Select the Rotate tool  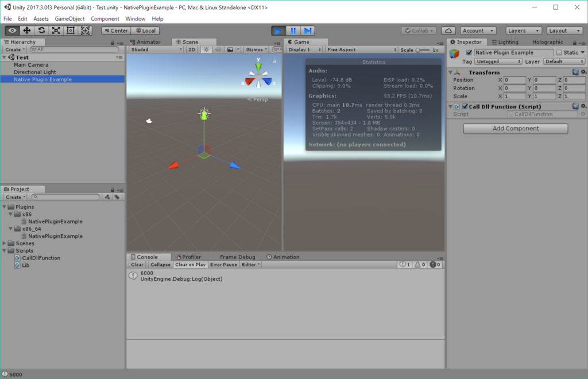41,30
